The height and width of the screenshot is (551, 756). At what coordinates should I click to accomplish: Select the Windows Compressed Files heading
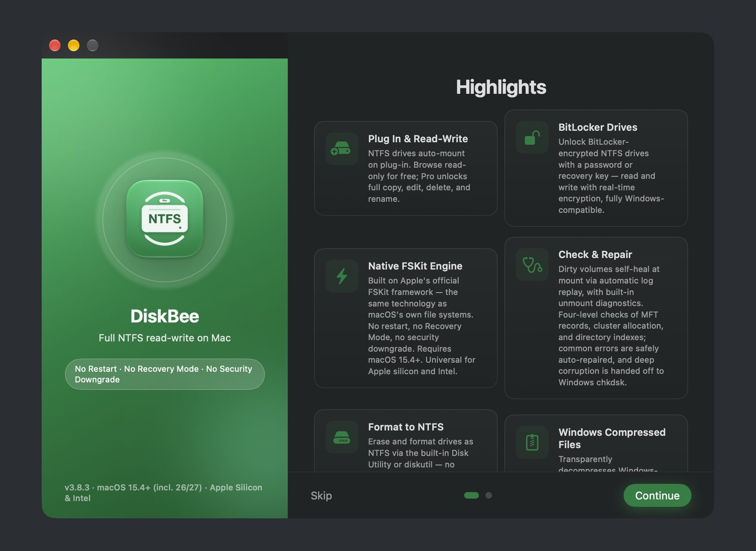click(x=612, y=438)
